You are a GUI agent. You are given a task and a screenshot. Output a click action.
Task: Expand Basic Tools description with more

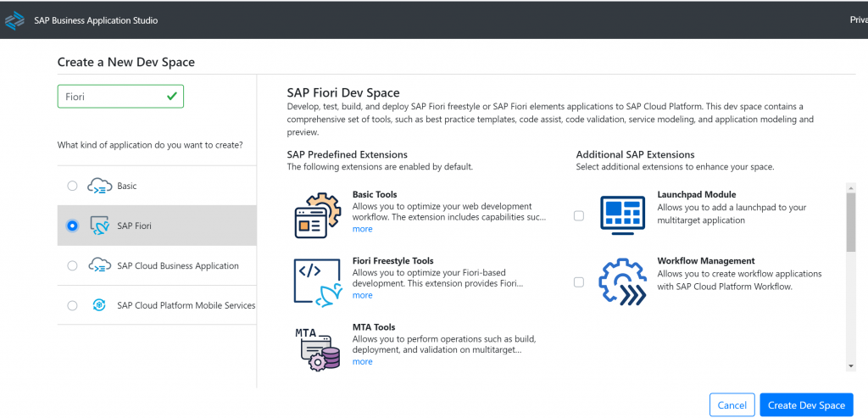pos(363,229)
